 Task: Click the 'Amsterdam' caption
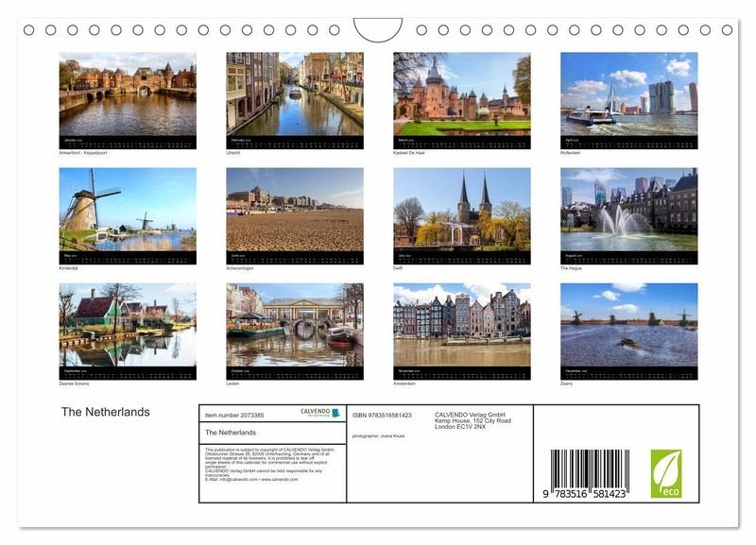coord(404,383)
